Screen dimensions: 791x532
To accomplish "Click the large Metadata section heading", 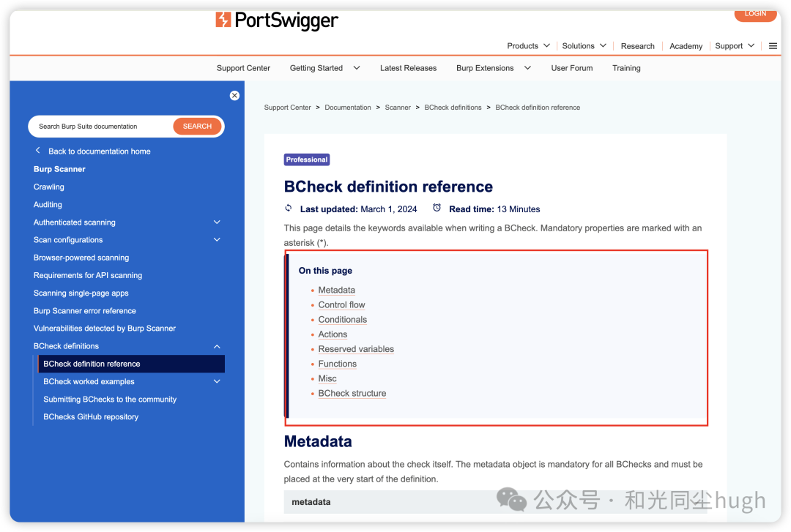I will coord(318,441).
